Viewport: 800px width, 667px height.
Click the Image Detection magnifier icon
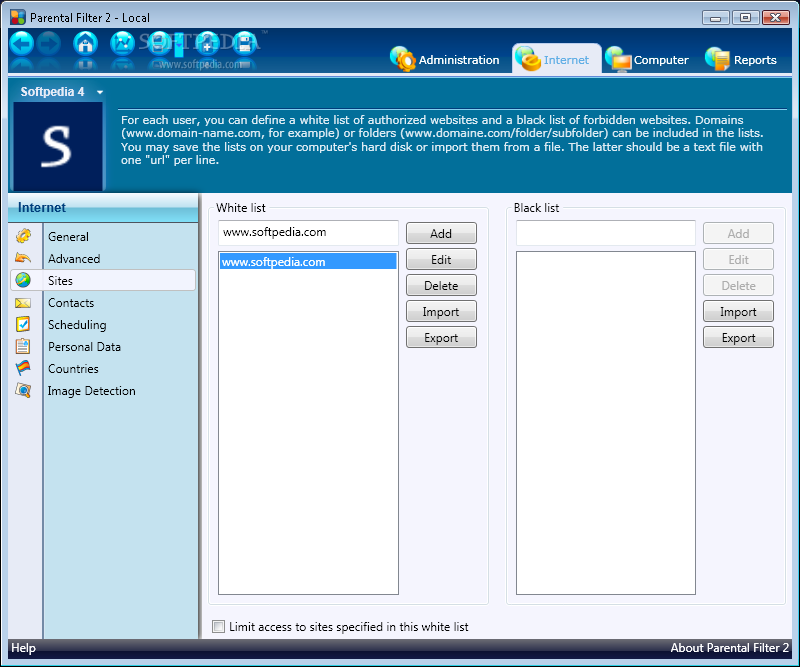pyautogui.click(x=23, y=390)
